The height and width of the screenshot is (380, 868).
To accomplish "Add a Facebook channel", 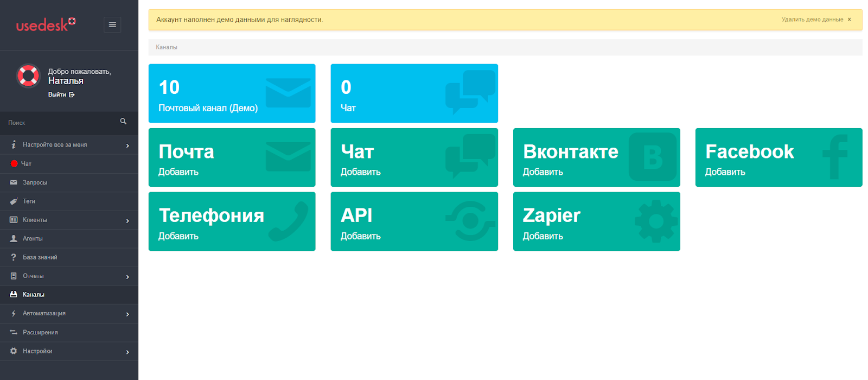I will 778,157.
